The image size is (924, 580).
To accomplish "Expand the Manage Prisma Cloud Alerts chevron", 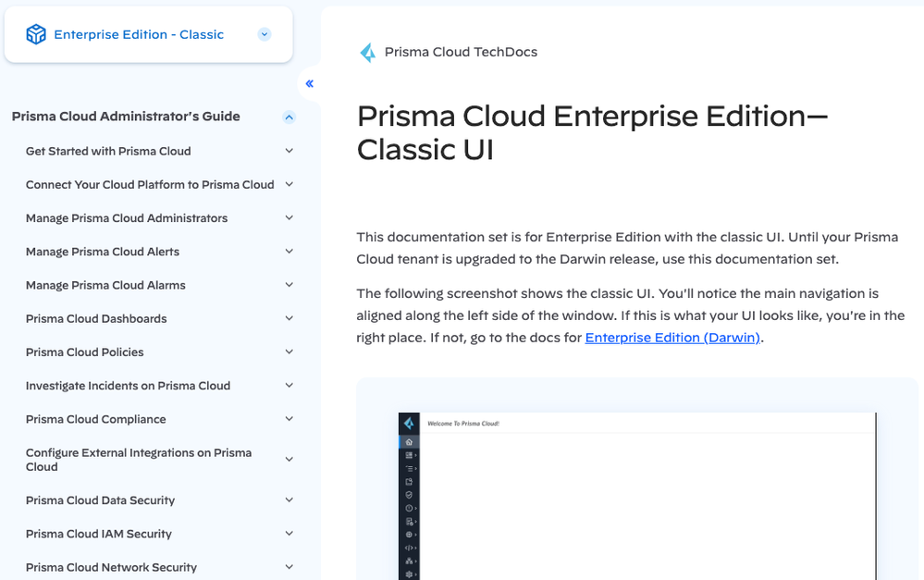I will coord(290,252).
